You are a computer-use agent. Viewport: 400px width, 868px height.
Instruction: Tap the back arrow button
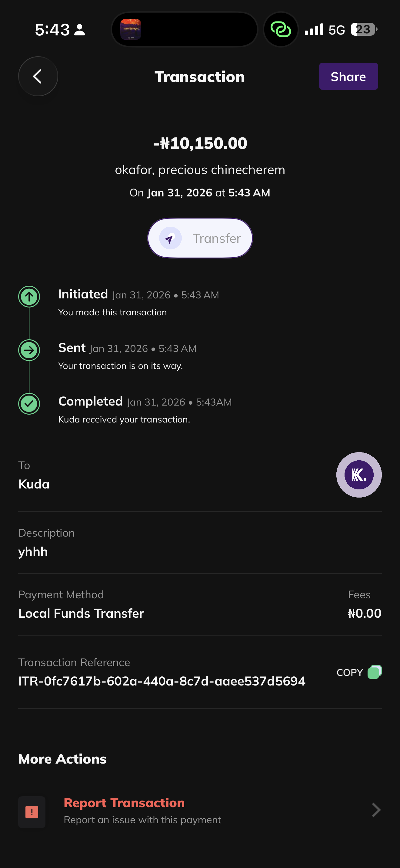coord(38,77)
